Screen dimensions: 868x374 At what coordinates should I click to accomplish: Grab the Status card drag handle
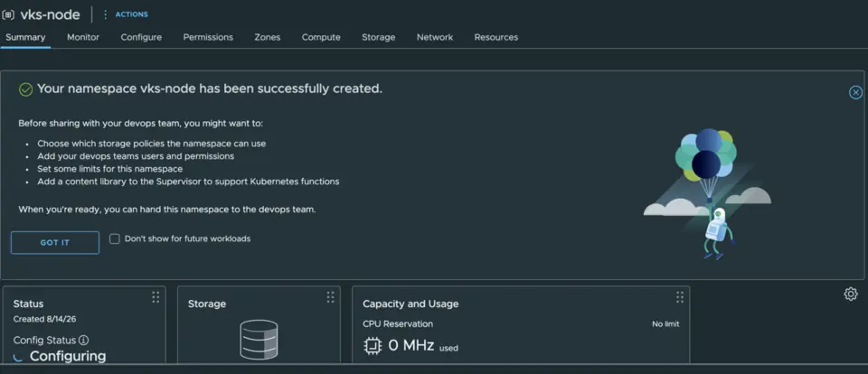[156, 297]
